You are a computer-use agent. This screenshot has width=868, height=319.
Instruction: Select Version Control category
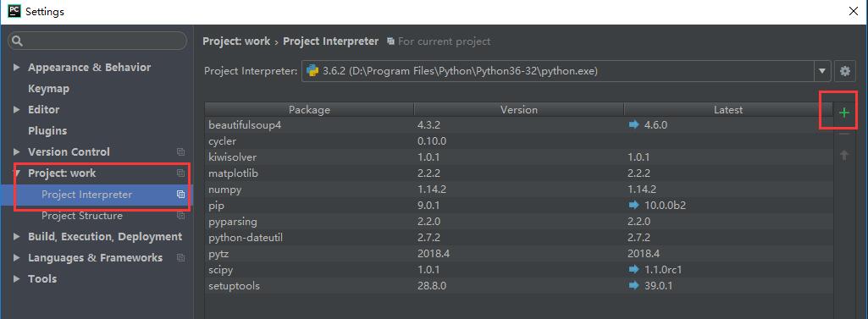click(69, 152)
